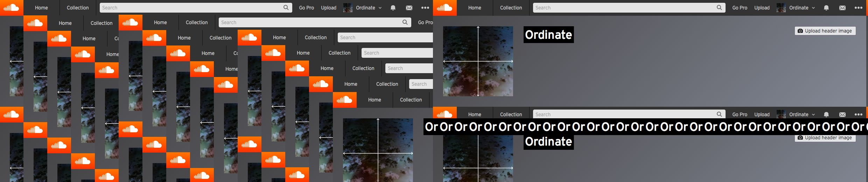The image size is (868, 182).
Task: Click the SoundCloud logo in the top-right header
Action: [445, 8]
